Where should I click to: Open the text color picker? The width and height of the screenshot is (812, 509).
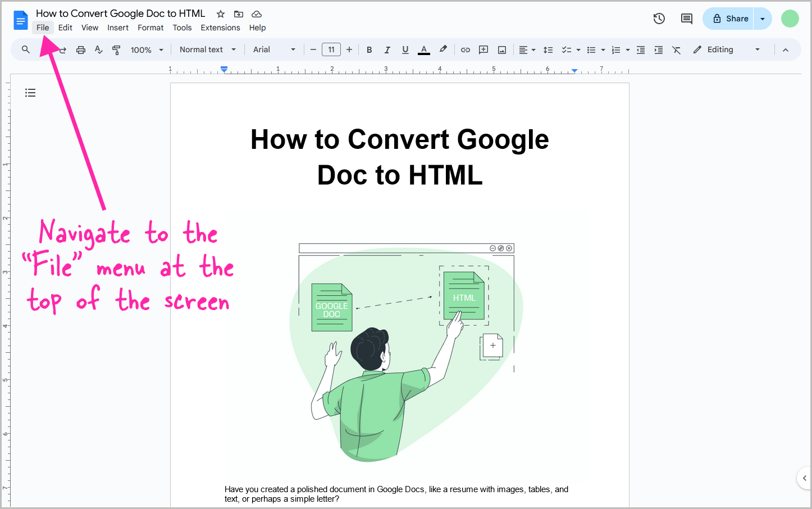[424, 50]
